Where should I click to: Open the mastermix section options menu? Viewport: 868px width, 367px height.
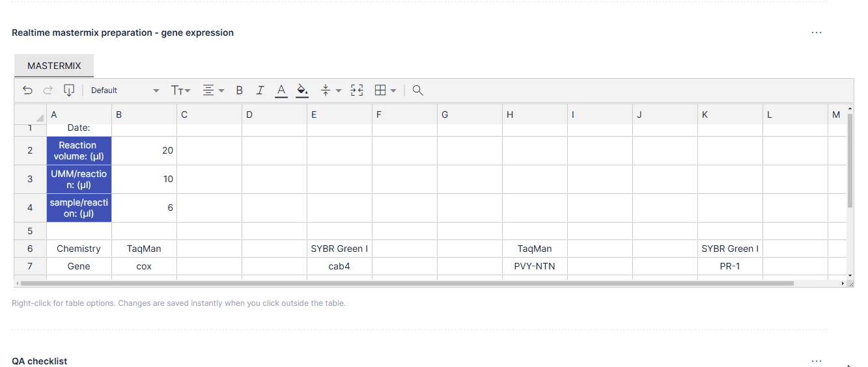(817, 33)
